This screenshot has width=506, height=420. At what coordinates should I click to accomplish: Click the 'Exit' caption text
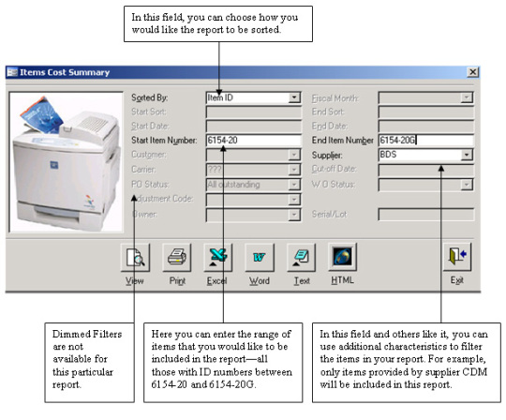[x=457, y=280]
